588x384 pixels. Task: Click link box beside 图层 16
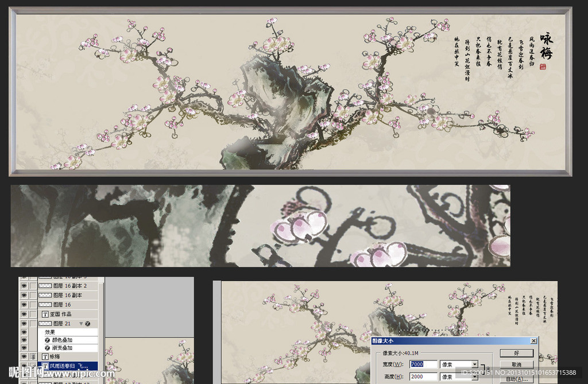pyautogui.click(x=33, y=304)
